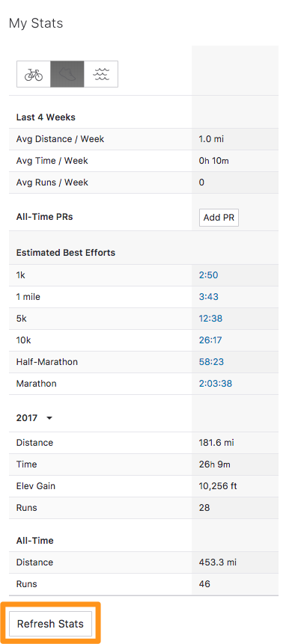Screen dimensions: 298x644
Task: Click the Estimated Best Efforts header
Action: pos(66,253)
